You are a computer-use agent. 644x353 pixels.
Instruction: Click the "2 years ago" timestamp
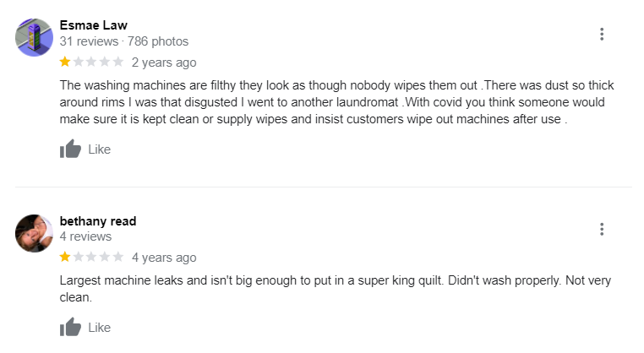coord(164,62)
